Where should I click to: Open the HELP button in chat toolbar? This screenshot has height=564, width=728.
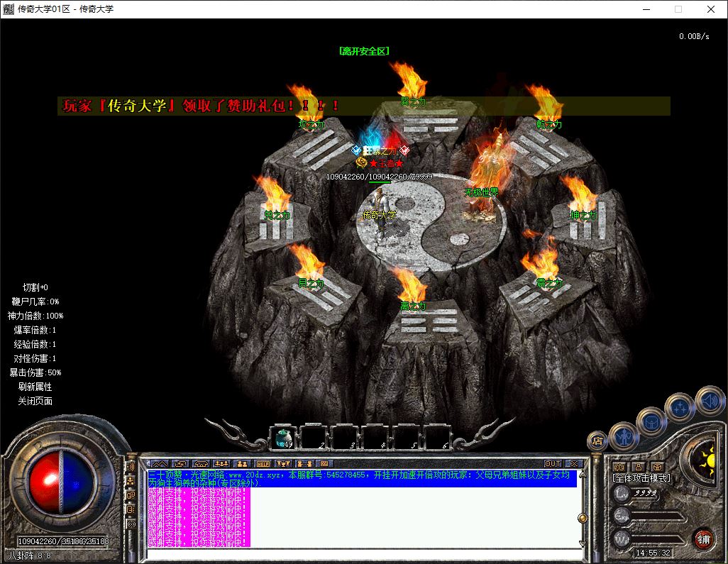(x=263, y=463)
